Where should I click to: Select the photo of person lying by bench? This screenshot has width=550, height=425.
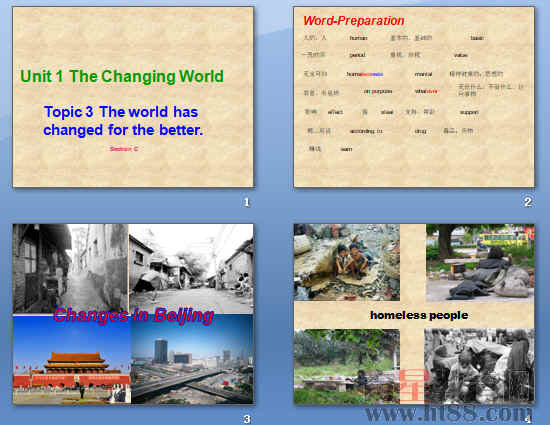click(x=480, y=263)
